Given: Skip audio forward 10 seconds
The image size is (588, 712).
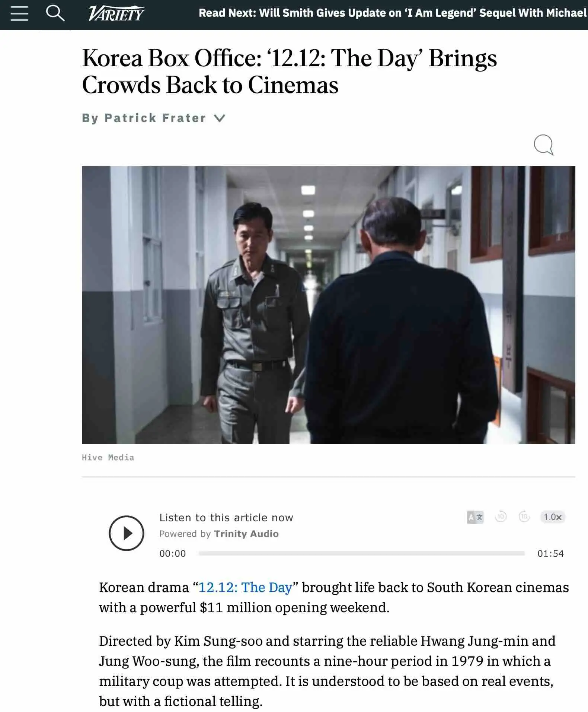Looking at the screenshot, I should tap(524, 516).
